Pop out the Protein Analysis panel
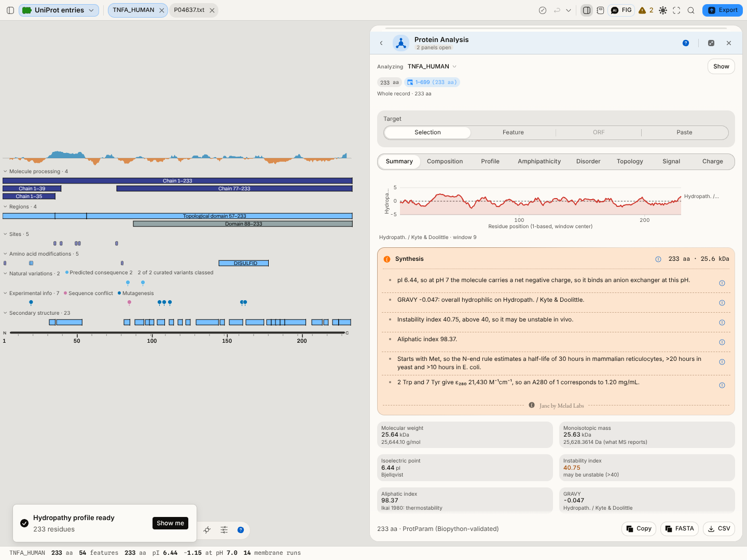This screenshot has width=747, height=560. [711, 43]
